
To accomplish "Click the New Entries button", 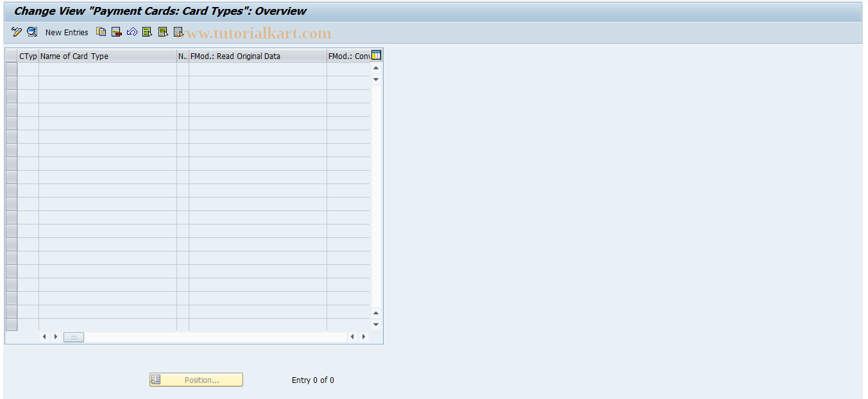I will click(x=67, y=32).
